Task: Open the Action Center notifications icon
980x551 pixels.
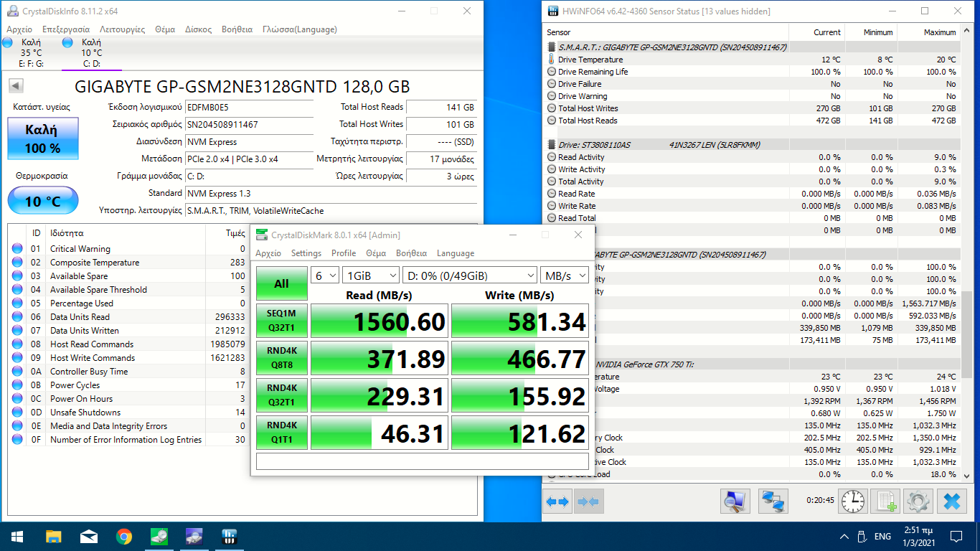Action: pos(956,536)
